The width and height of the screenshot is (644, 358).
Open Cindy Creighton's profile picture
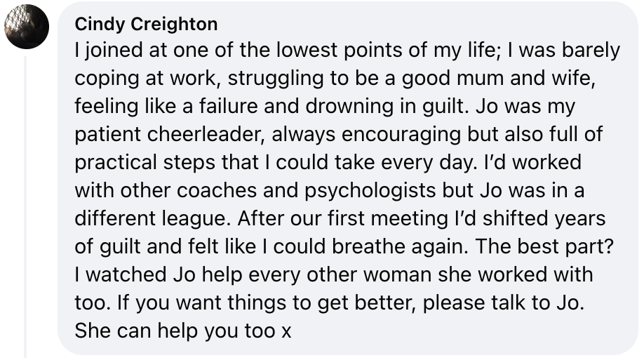click(27, 27)
